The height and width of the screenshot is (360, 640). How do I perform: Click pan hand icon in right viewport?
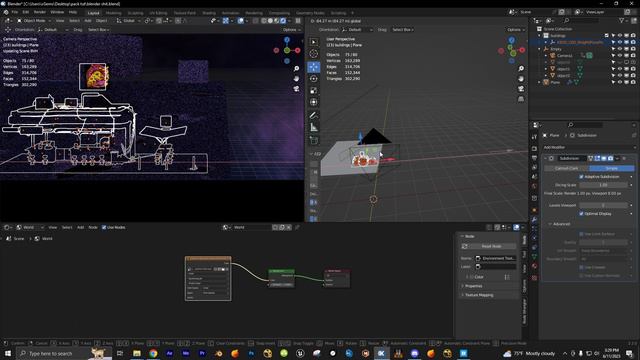[x=521, y=78]
